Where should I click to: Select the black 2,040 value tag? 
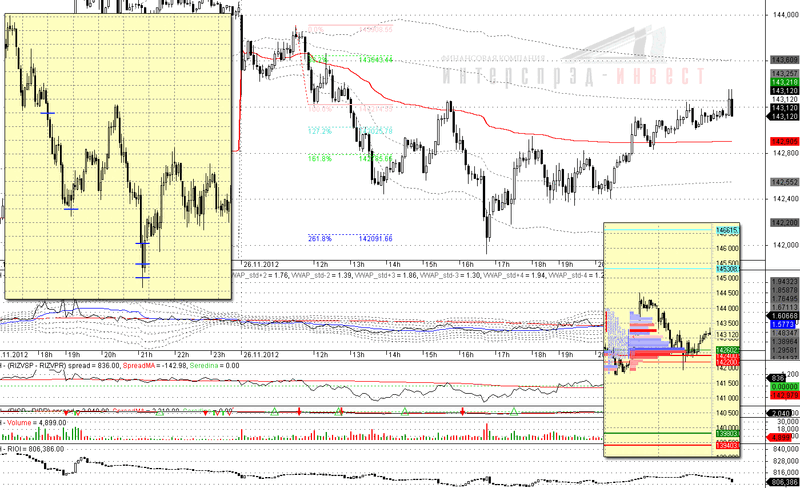pyautogui.click(x=779, y=413)
